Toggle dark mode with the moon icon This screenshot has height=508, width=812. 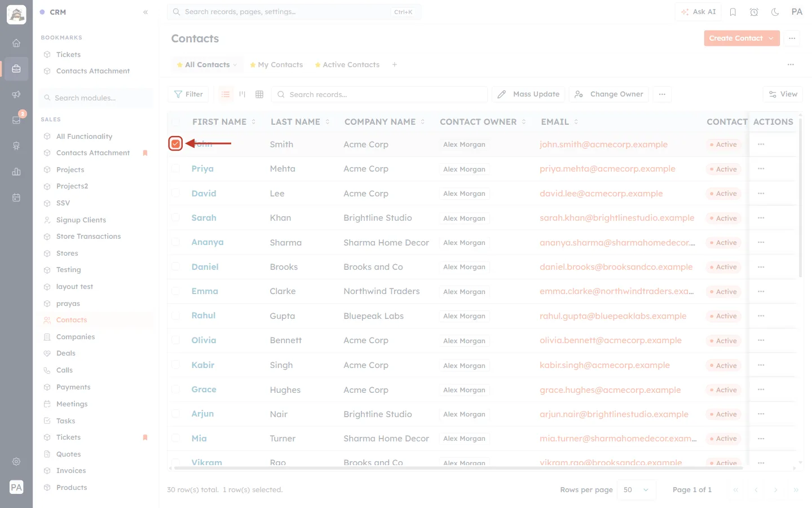tap(775, 12)
